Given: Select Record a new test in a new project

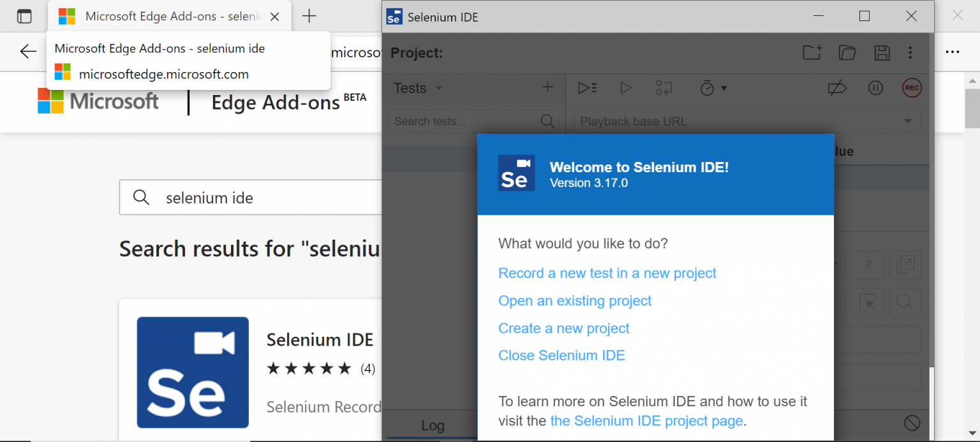Looking at the screenshot, I should (607, 273).
